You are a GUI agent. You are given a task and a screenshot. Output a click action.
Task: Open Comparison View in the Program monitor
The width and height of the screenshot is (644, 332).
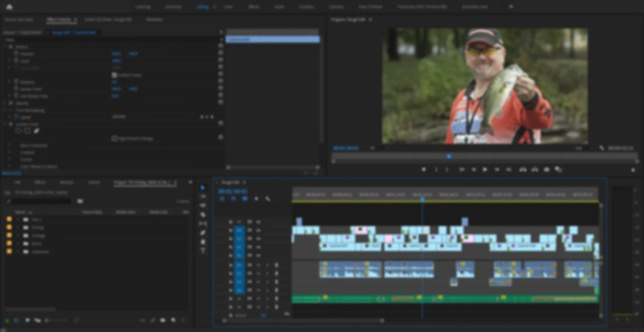(558, 170)
